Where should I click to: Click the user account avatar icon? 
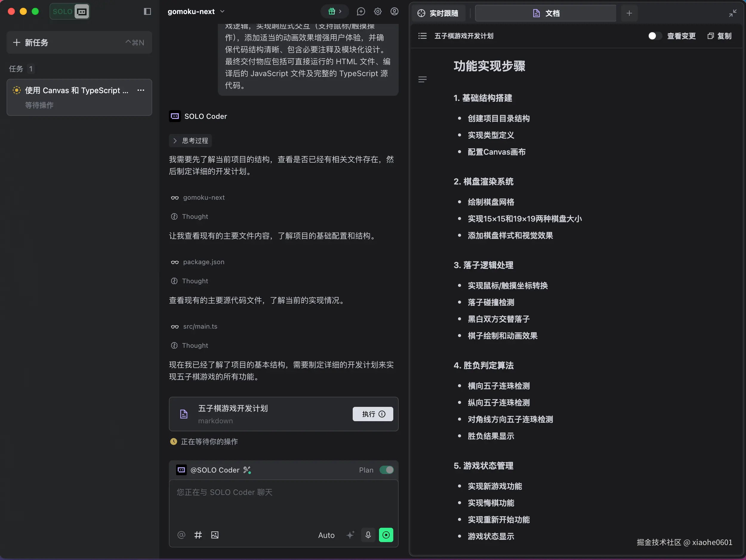(x=394, y=11)
